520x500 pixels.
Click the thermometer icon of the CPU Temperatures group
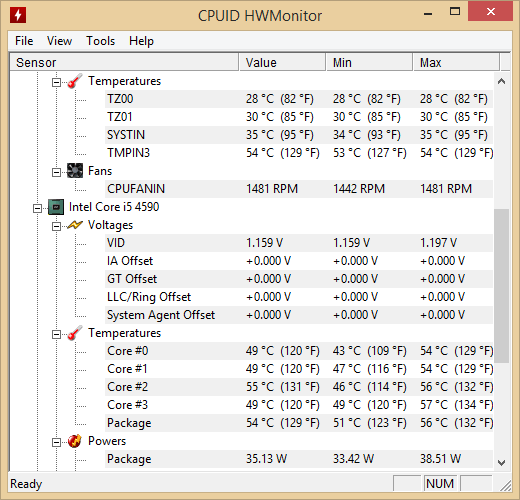[75, 333]
